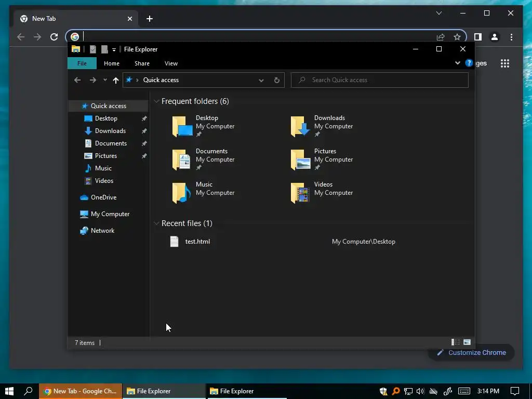The image size is (532, 399).
Task: Open the Chrome tab search dropdown
Action: [x=439, y=13]
